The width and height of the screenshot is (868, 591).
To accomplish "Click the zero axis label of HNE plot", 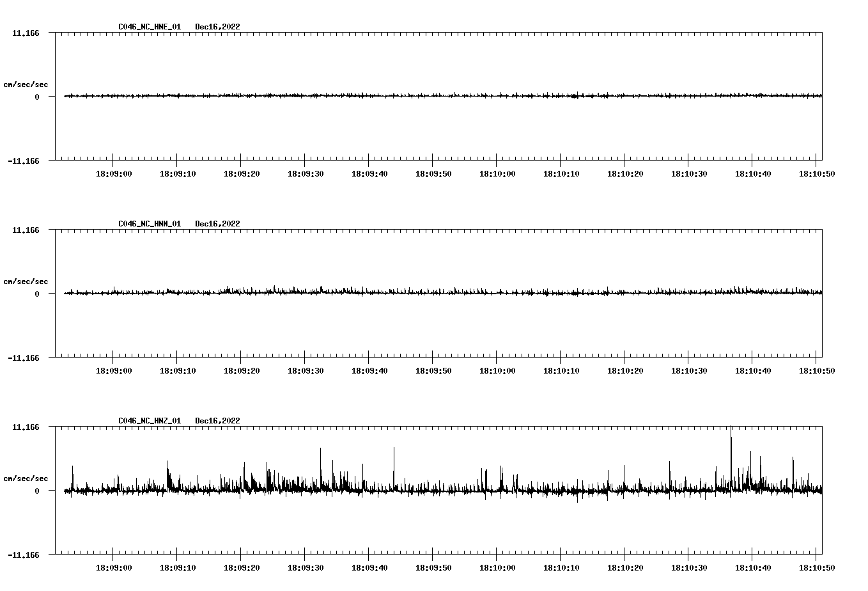I will (37, 97).
